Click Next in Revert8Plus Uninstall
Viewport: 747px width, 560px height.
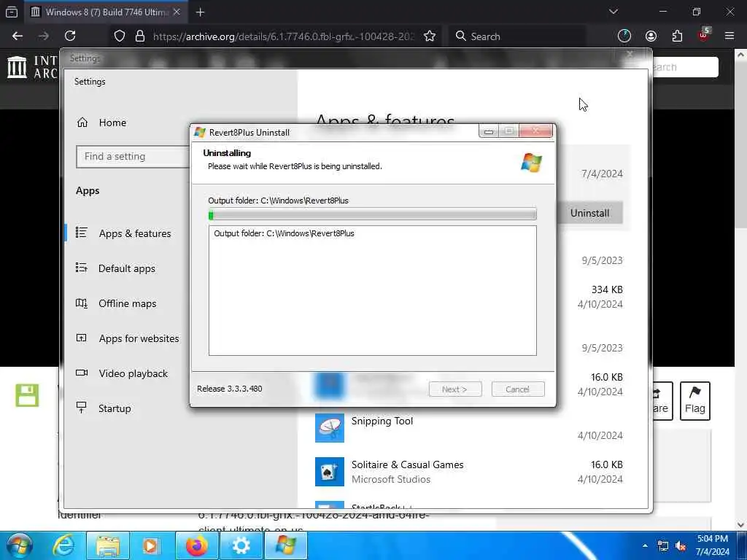pos(455,389)
